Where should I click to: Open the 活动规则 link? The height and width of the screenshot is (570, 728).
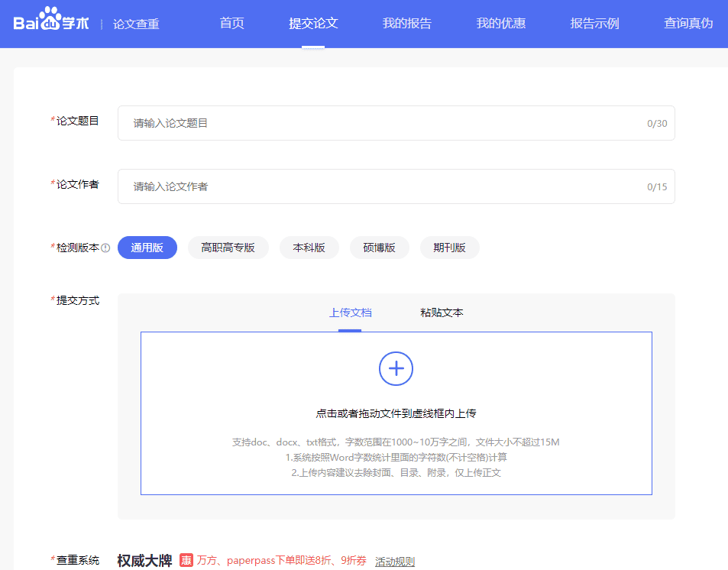(x=393, y=561)
